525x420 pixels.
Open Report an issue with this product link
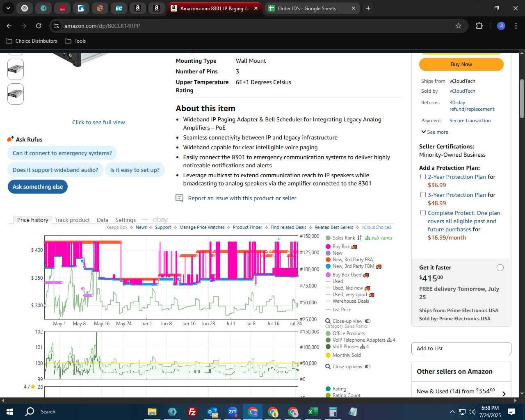pos(242,198)
